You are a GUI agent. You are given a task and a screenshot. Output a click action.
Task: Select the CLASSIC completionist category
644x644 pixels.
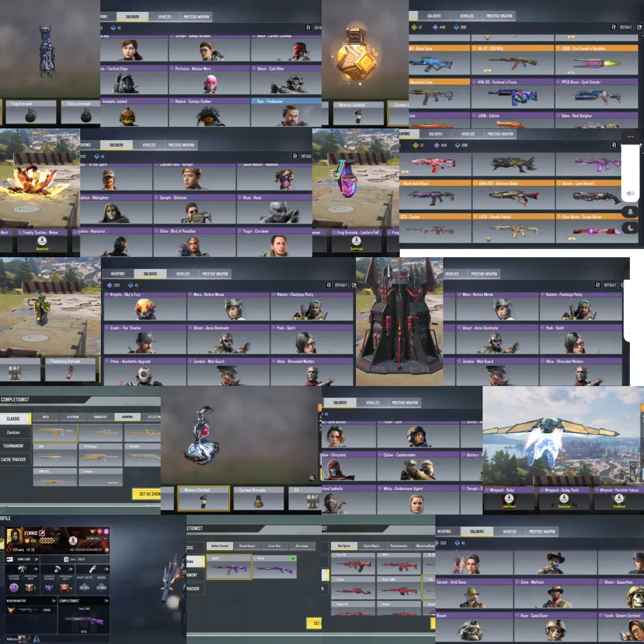(15, 419)
